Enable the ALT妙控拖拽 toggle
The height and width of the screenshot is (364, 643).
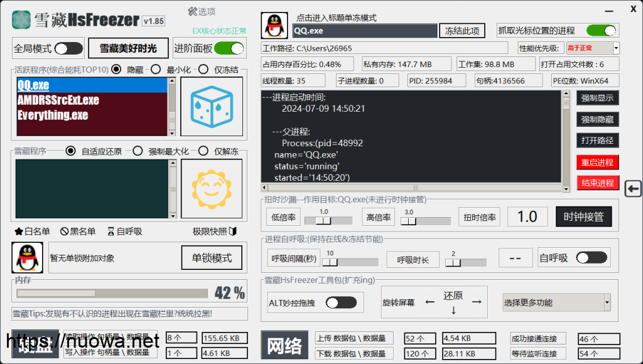coord(340,303)
